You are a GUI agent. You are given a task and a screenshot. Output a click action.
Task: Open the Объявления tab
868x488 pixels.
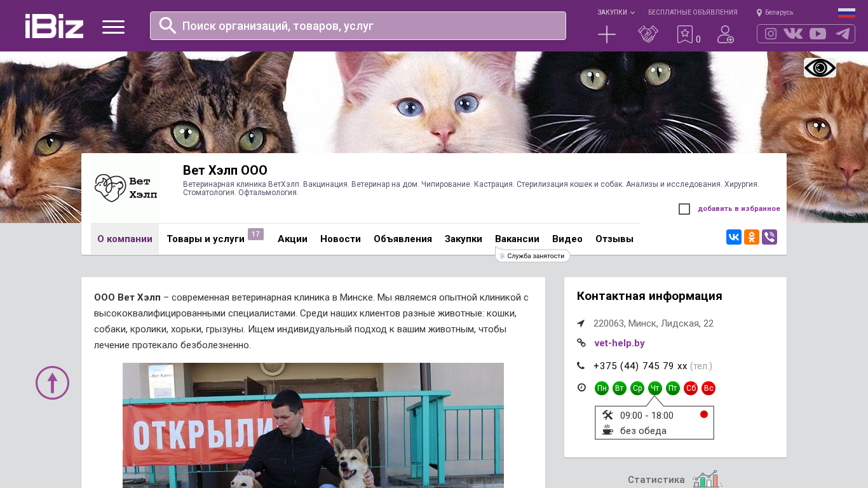tap(403, 239)
